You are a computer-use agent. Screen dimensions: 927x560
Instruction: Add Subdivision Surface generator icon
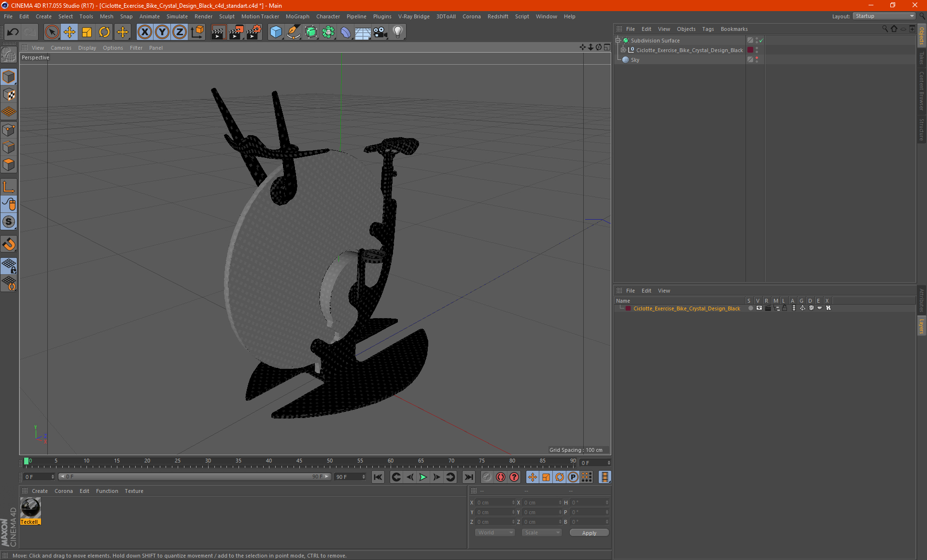click(x=311, y=32)
